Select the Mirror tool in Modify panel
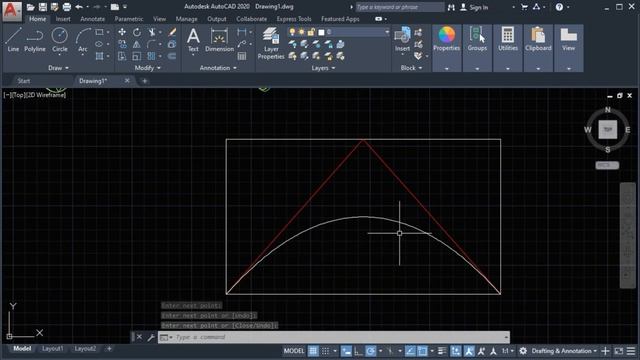Image resolution: width=640 pixels, height=360 pixels. pos(137,44)
